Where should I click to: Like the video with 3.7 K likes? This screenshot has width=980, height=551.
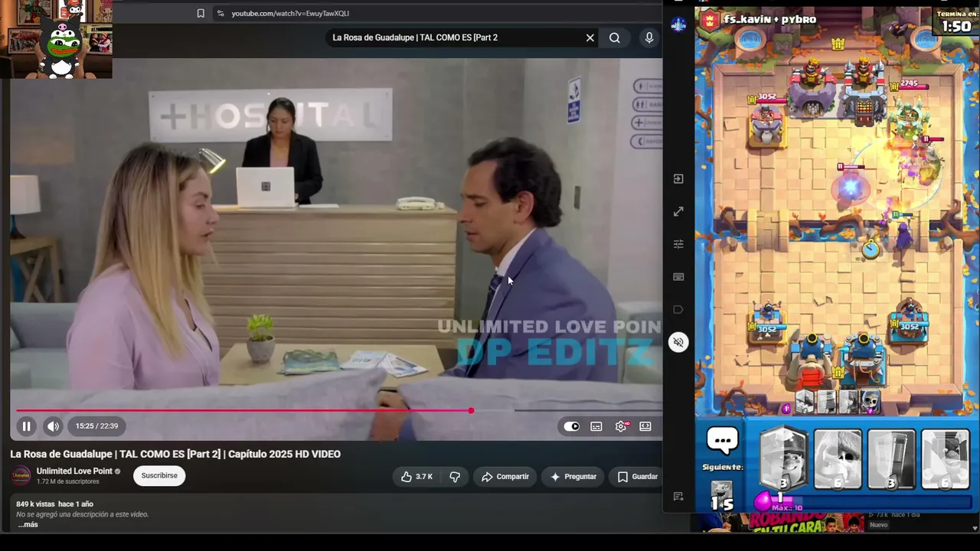click(417, 477)
